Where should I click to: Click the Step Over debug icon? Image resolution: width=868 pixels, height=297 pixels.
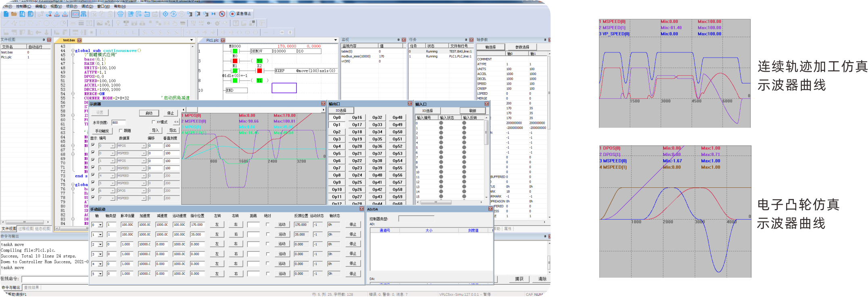[198, 14]
